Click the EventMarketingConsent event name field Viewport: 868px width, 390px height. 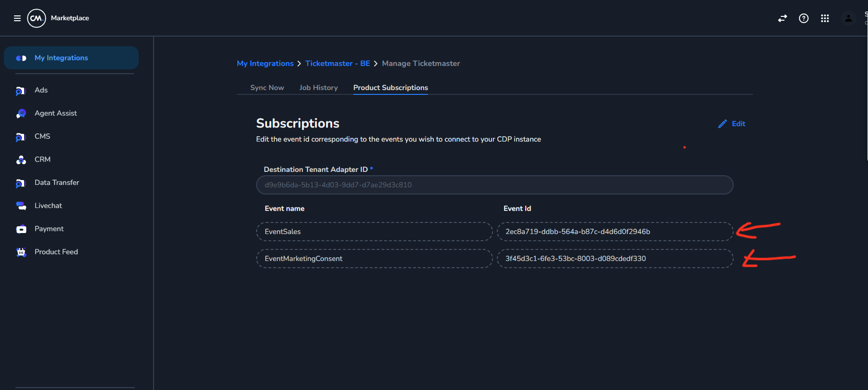pos(374,259)
